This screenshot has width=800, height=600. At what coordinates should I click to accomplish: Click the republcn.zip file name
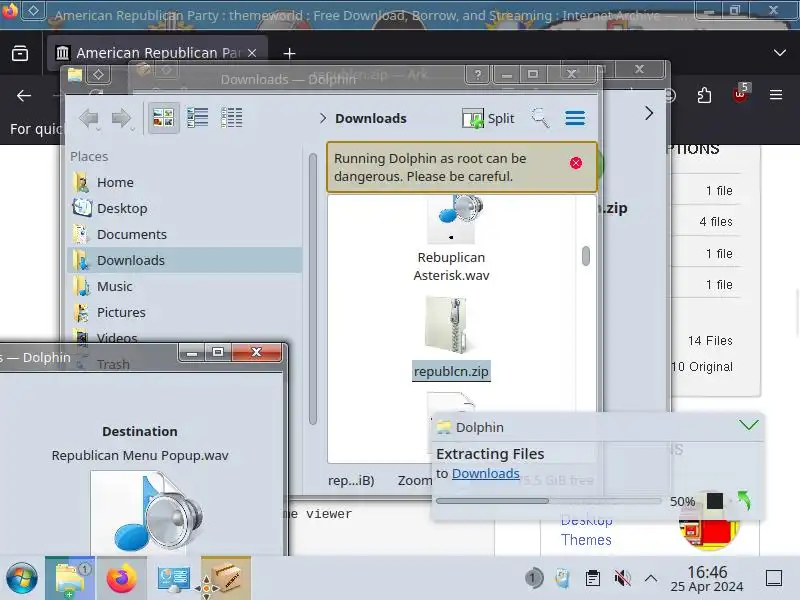point(451,371)
